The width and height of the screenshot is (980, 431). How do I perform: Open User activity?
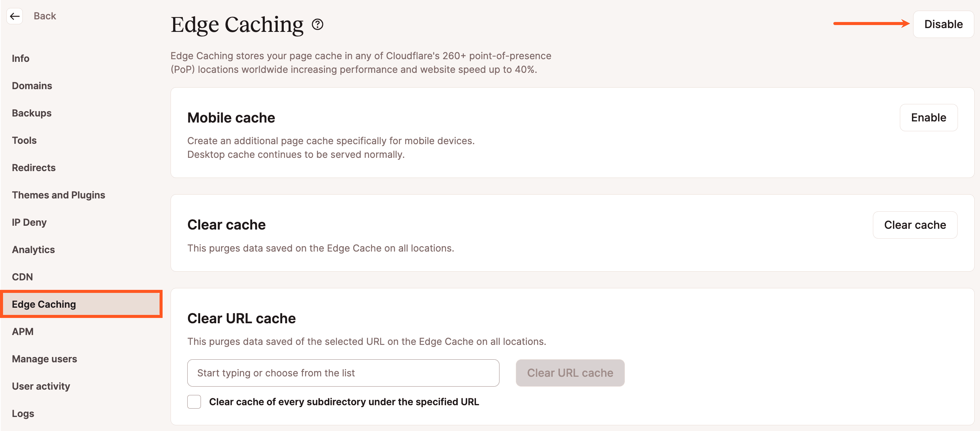tap(41, 386)
